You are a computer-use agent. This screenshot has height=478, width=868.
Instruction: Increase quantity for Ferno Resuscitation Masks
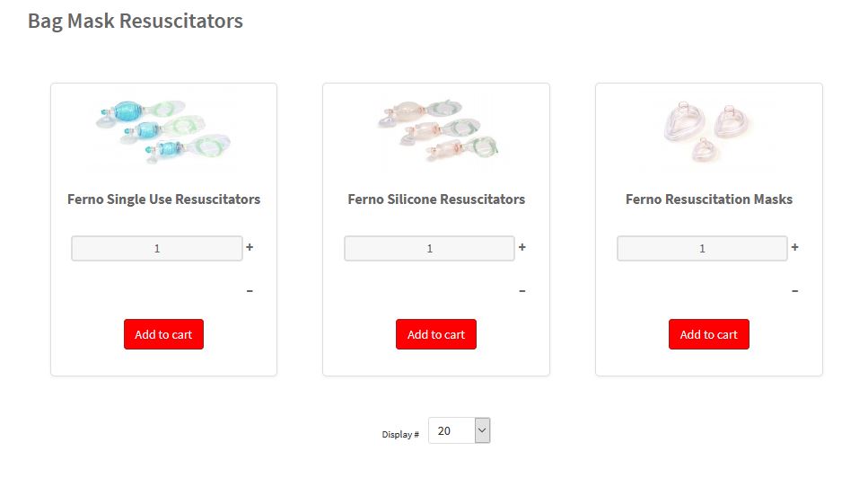[x=795, y=247]
